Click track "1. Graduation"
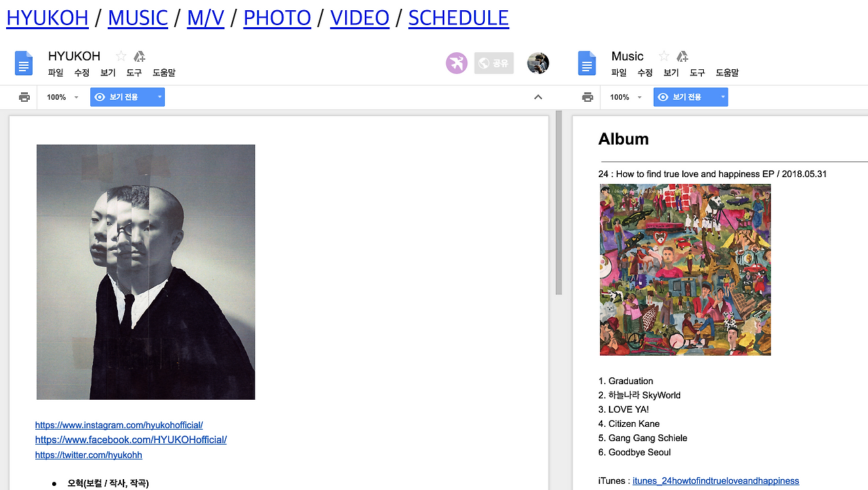The width and height of the screenshot is (868, 490). point(626,381)
